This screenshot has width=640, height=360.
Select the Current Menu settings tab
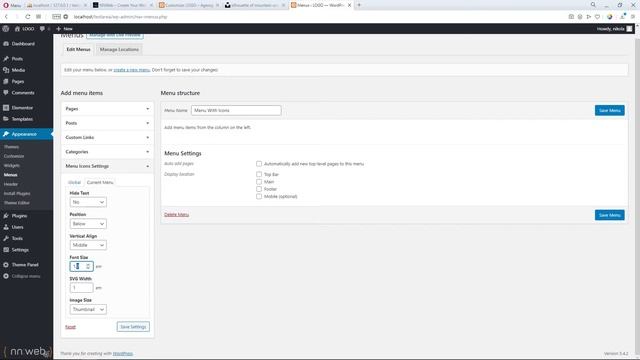click(x=100, y=182)
